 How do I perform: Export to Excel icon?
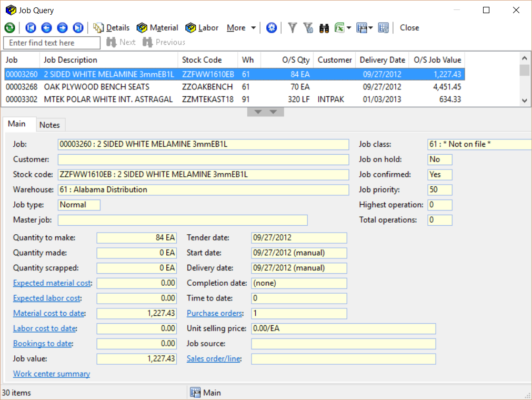click(339, 28)
